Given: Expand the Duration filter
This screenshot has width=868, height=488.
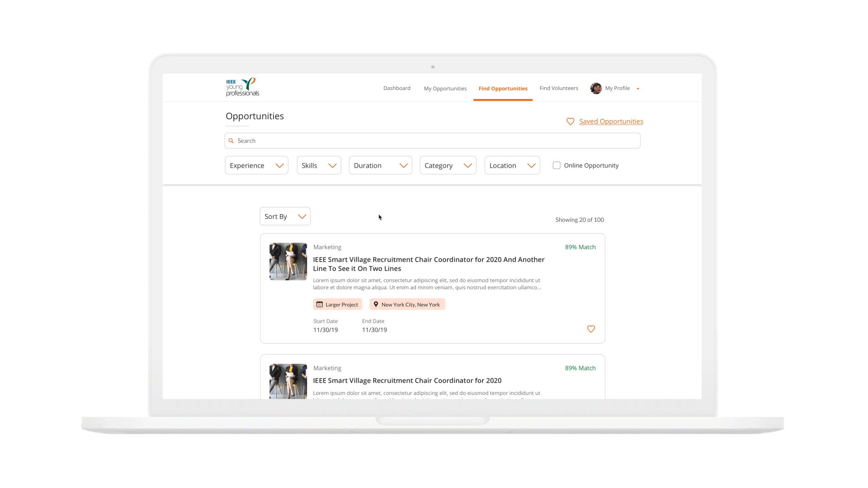Looking at the screenshot, I should [380, 165].
